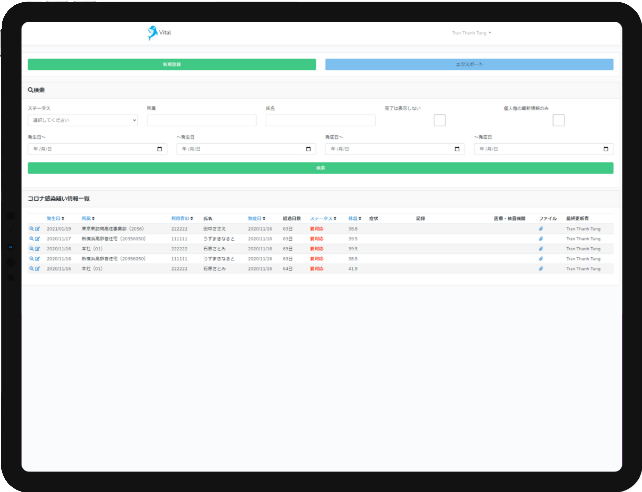The height and width of the screenshot is (492, 642).
Task: Open the ステータス dropdown
Action: pyautogui.click(x=82, y=120)
